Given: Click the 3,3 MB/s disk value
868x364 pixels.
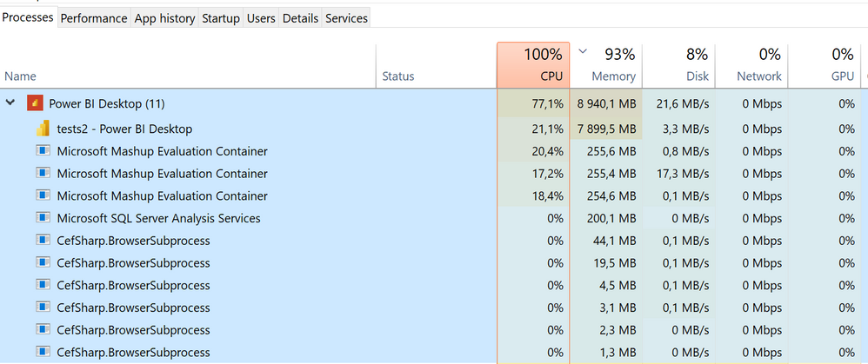Looking at the screenshot, I should point(685,129).
